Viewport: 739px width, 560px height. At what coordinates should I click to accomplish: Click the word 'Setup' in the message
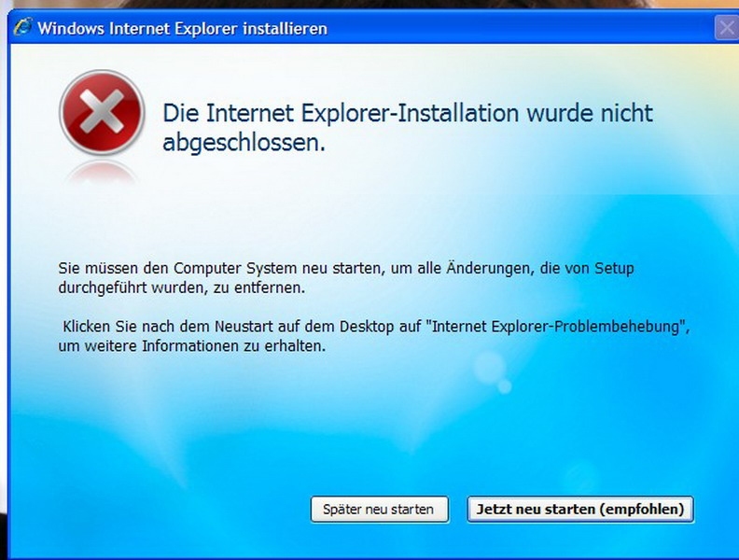(x=614, y=268)
